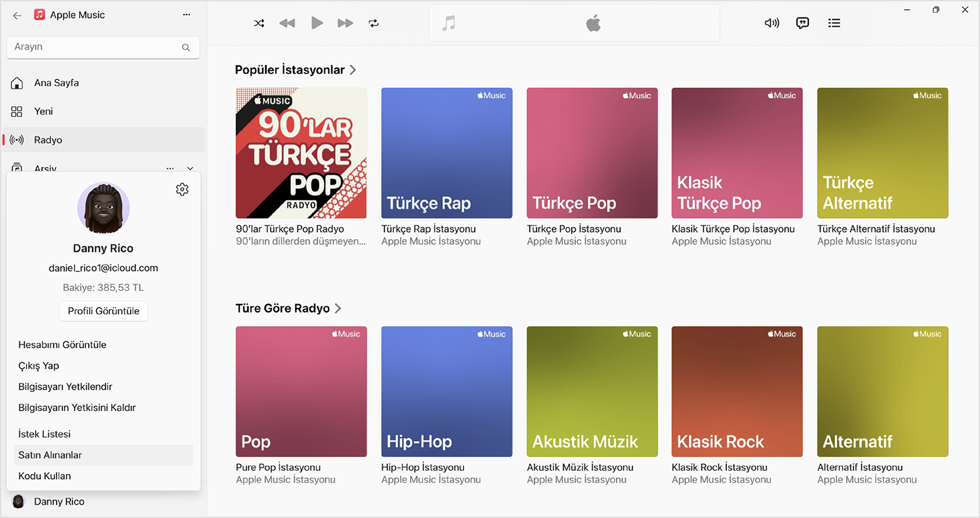Open Türkçe Rap station tile
980x518 pixels.
point(447,153)
